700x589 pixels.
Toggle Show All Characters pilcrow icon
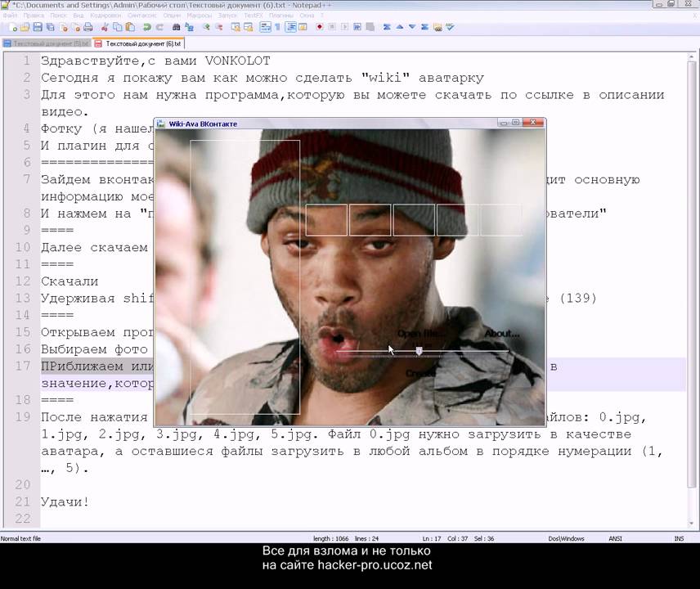point(277,27)
